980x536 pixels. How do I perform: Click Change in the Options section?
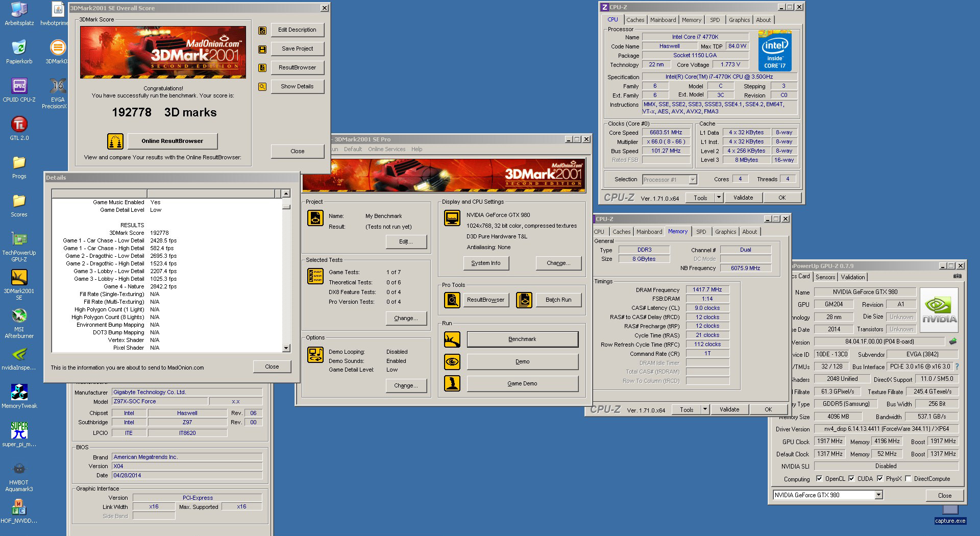click(x=406, y=386)
